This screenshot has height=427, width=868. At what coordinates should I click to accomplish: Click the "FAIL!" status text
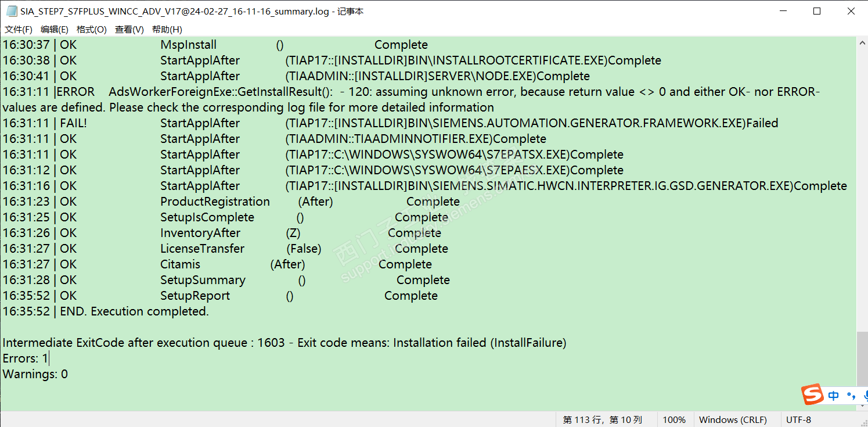pos(74,123)
